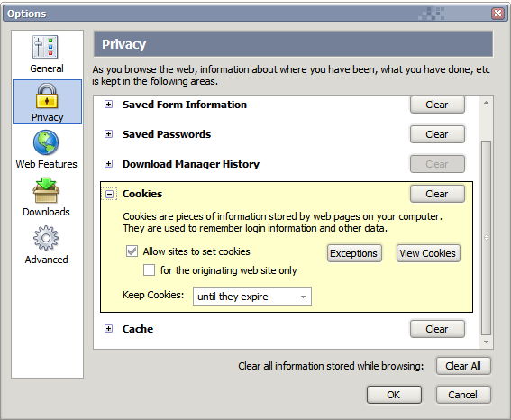
Task: Expand Saved Passwords section
Action: (x=108, y=134)
